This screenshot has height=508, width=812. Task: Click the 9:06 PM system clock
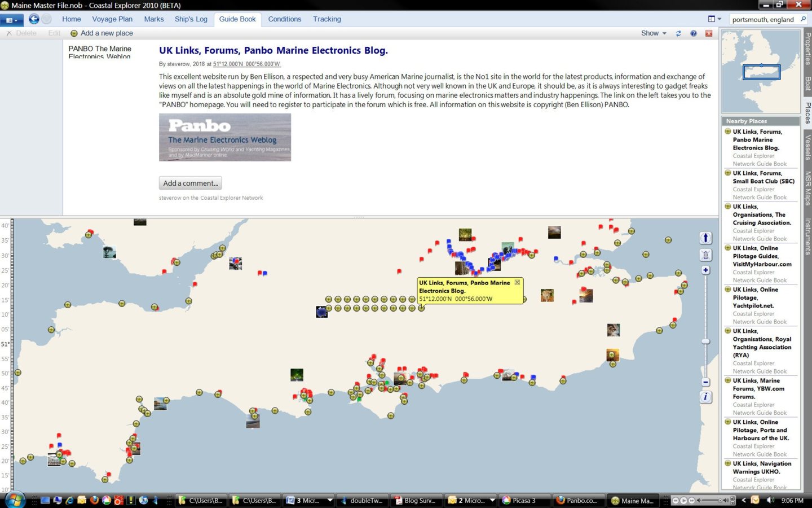pos(792,501)
